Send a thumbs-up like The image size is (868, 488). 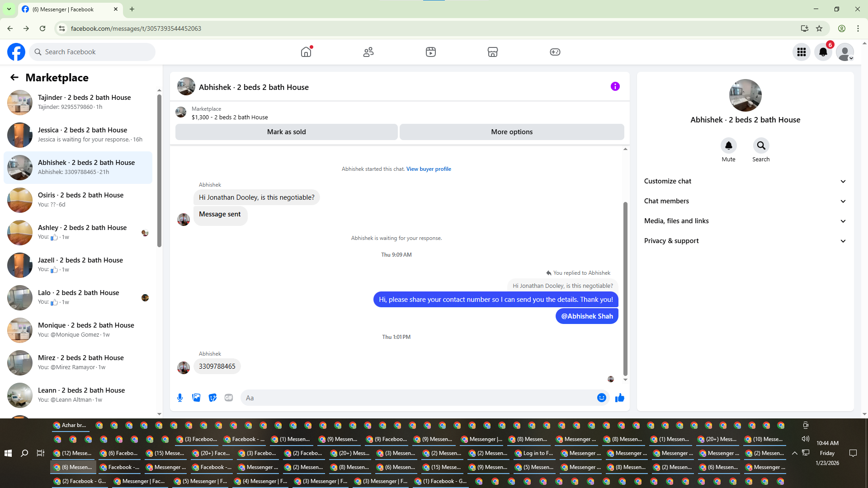pyautogui.click(x=619, y=398)
